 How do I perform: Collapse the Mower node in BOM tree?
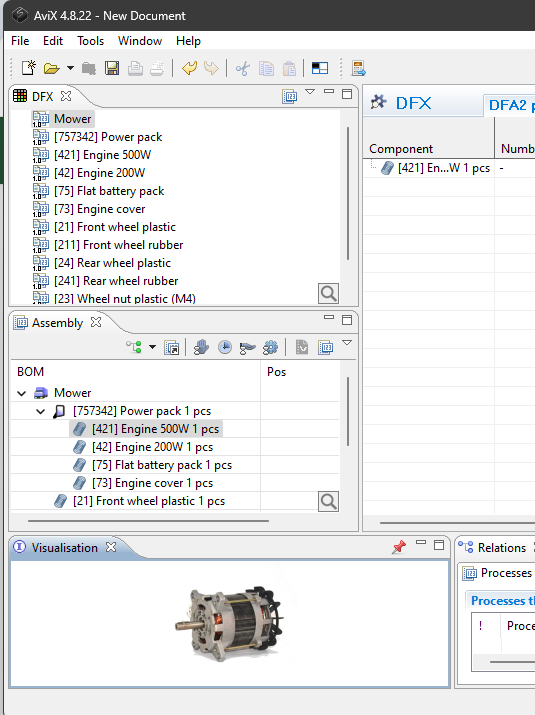(x=21, y=393)
